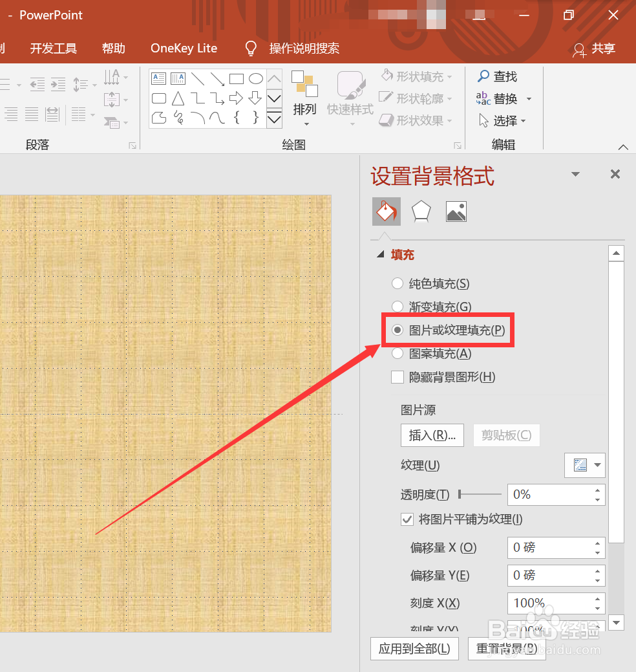
Task: Expand the Replace dropdown arrow
Action: click(x=529, y=98)
